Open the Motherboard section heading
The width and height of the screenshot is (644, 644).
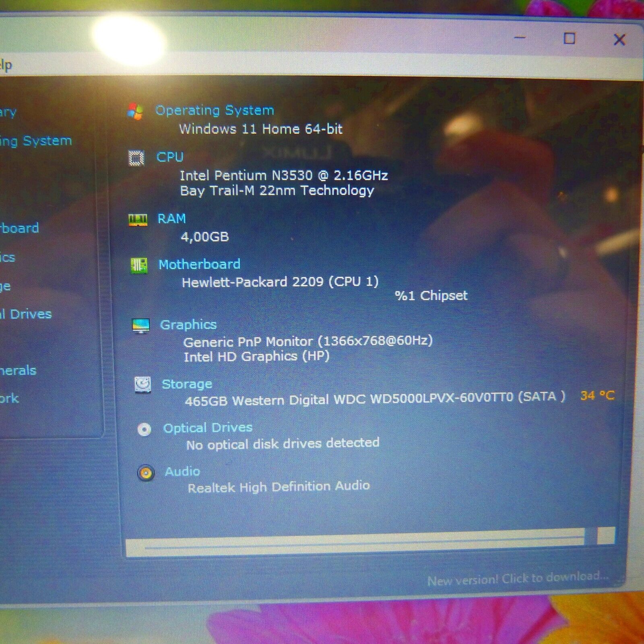200,264
